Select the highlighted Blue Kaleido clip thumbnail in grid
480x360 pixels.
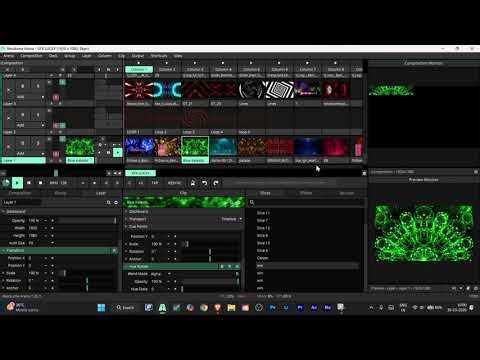(195, 147)
